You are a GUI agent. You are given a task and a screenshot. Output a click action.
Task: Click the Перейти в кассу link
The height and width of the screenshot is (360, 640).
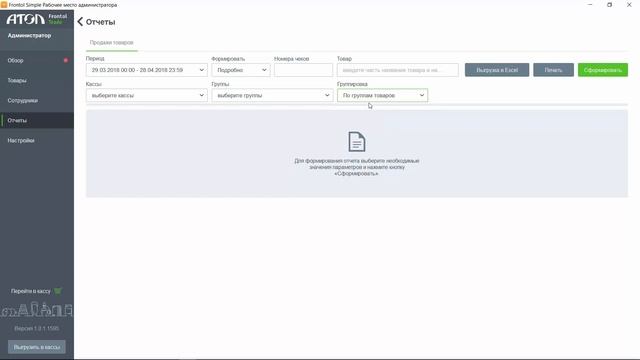point(31,291)
